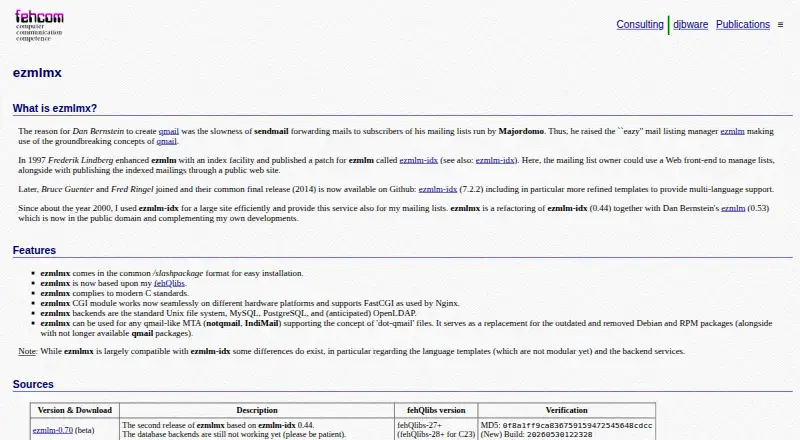The height and width of the screenshot is (440, 800).
Task: Click the 'complies to modern C standards' bullet
Action: click(115, 293)
